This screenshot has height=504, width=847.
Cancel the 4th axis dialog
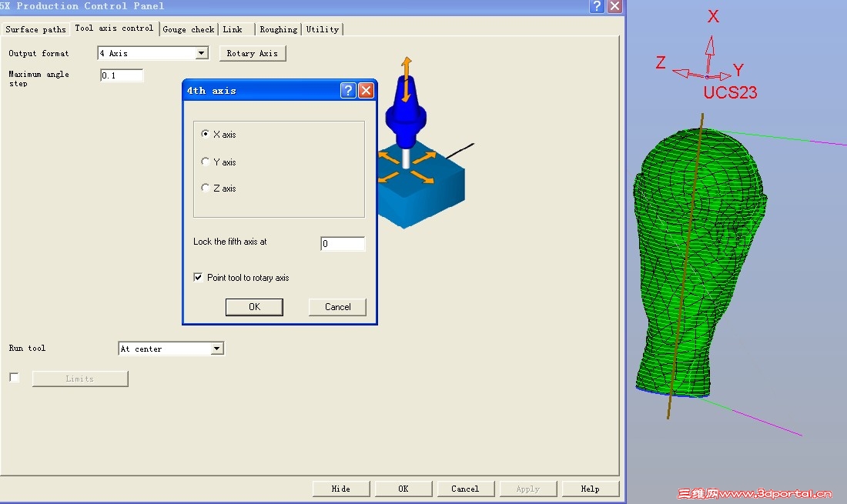337,307
